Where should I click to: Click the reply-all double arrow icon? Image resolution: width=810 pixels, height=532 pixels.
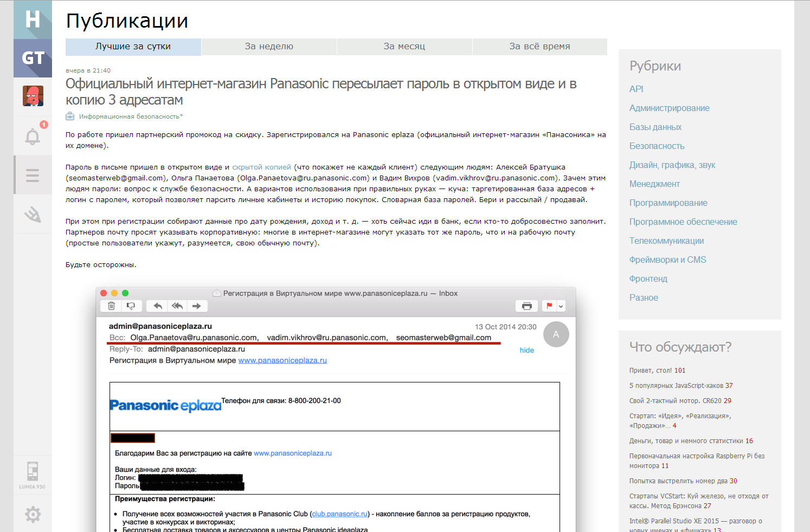tap(177, 306)
